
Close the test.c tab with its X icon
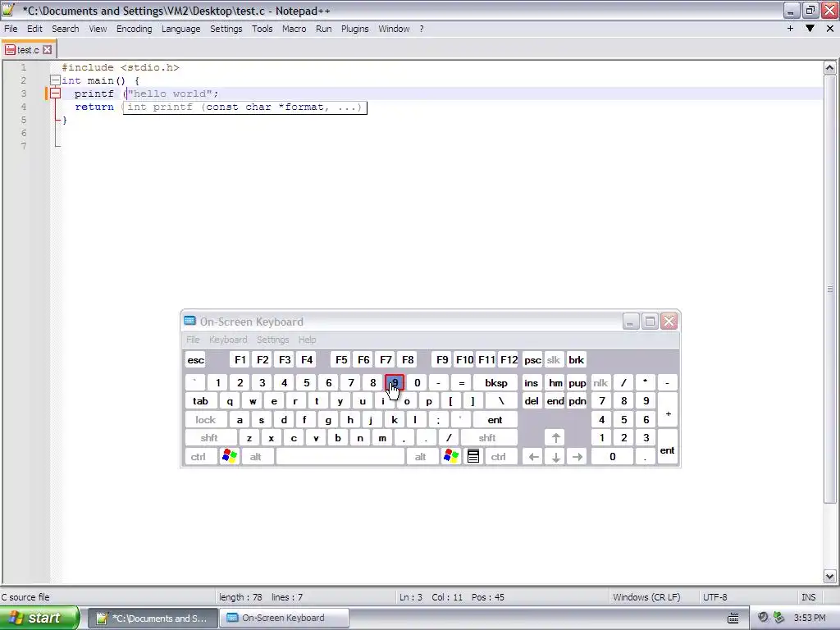pos(47,50)
